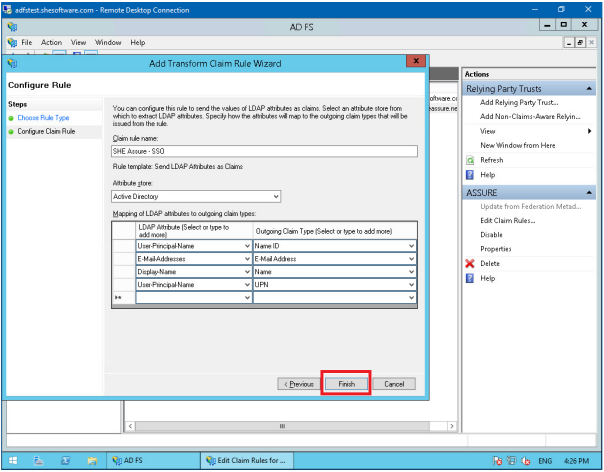Click the Refresh icon in Actions pane
Image resolution: width=604 pixels, height=472 pixels.
[x=470, y=160]
